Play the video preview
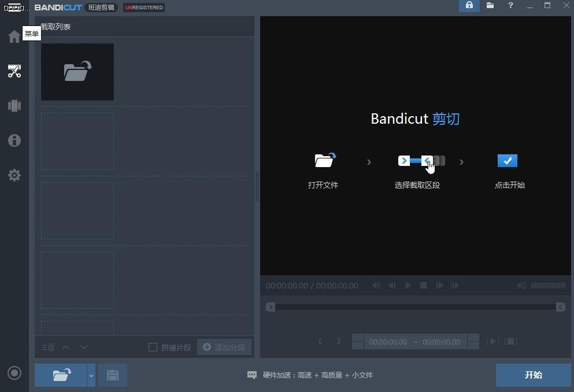The width and height of the screenshot is (574, 392). point(408,286)
